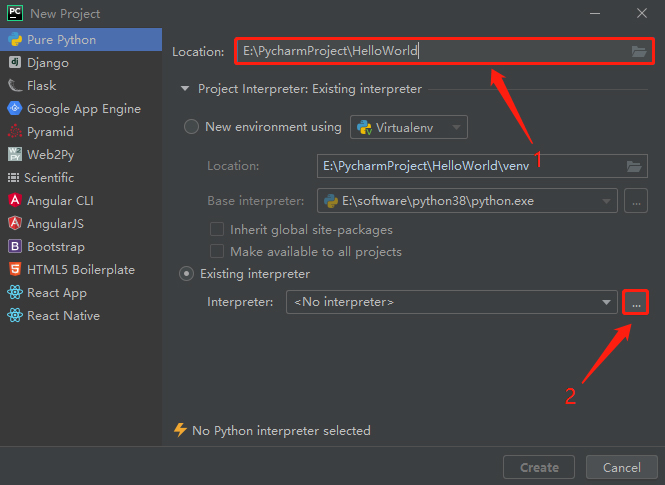Click the Django dj icon
Image resolution: width=665 pixels, height=485 pixels.
pos(15,62)
